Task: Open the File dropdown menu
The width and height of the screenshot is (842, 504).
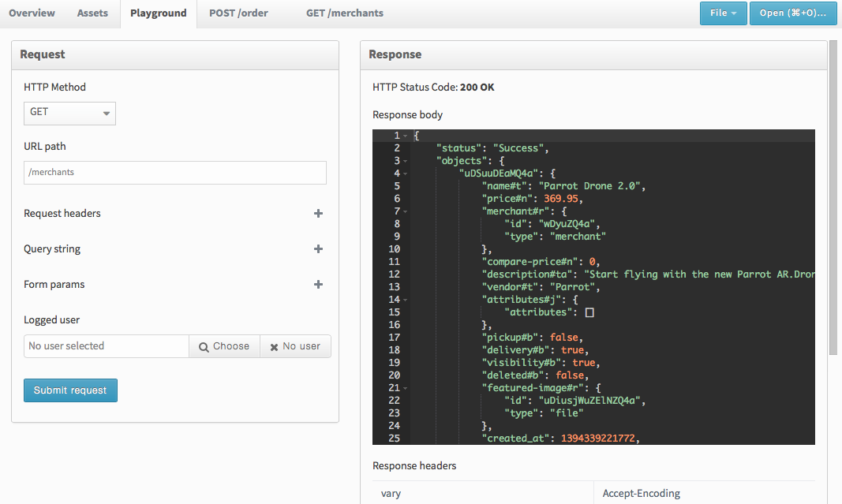Action: pos(724,13)
